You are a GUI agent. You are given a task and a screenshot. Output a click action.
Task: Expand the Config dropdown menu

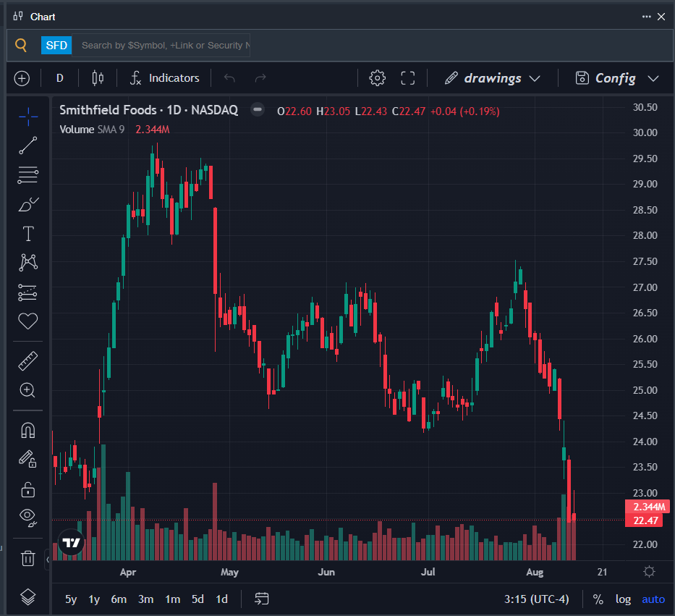[616, 78]
